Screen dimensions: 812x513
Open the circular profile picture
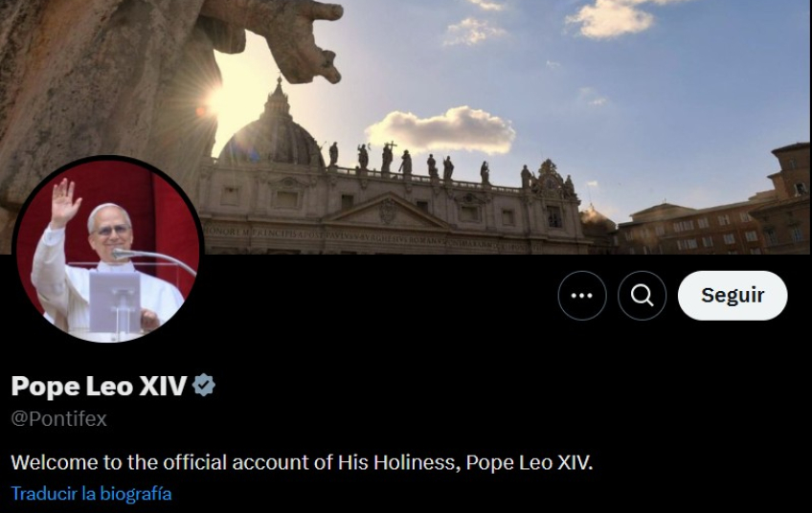tap(107, 251)
